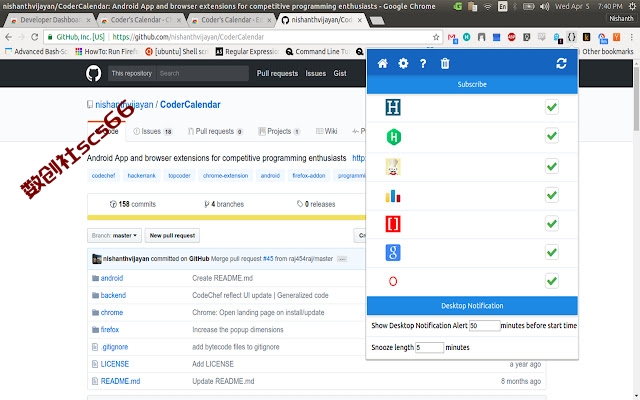Screen dimensions: 640x400
Task: Open the settings gear in extension popup
Action: pos(403,64)
